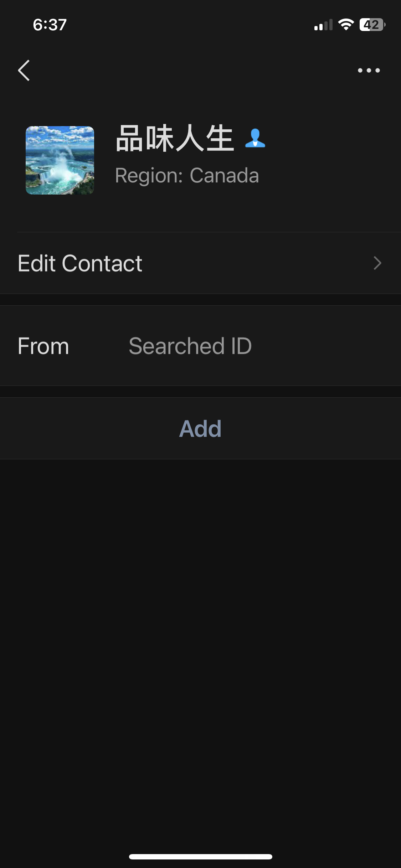Tap the contact name 品味人生
This screenshot has width=401, height=868.
175,138
